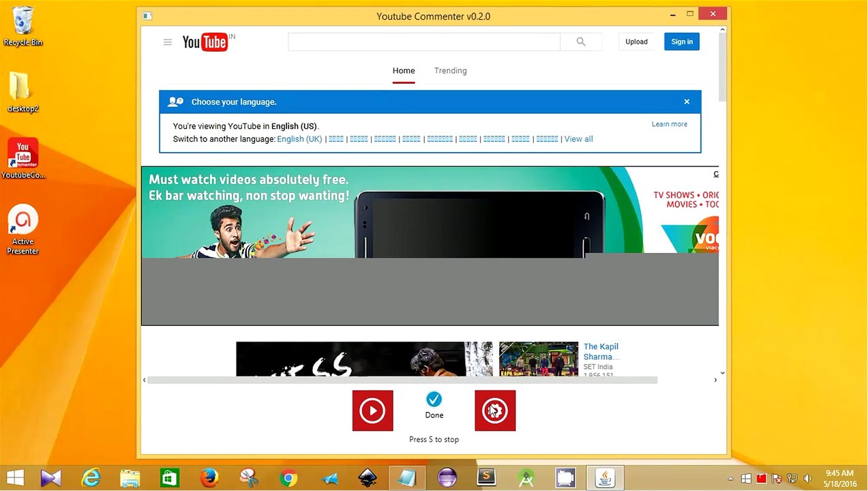The width and height of the screenshot is (868, 491).
Task: Dismiss the Choose your language banner
Action: click(687, 102)
